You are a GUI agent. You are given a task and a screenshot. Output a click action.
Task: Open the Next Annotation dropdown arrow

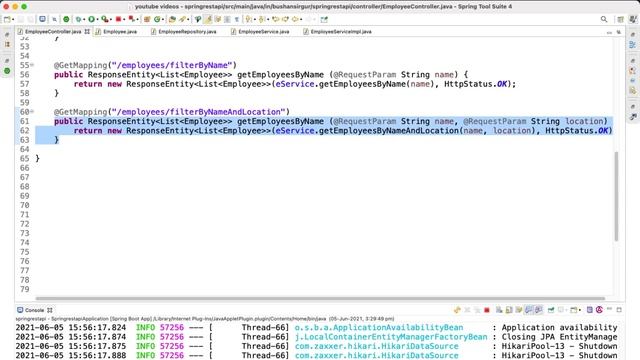pyautogui.click(x=254, y=19)
